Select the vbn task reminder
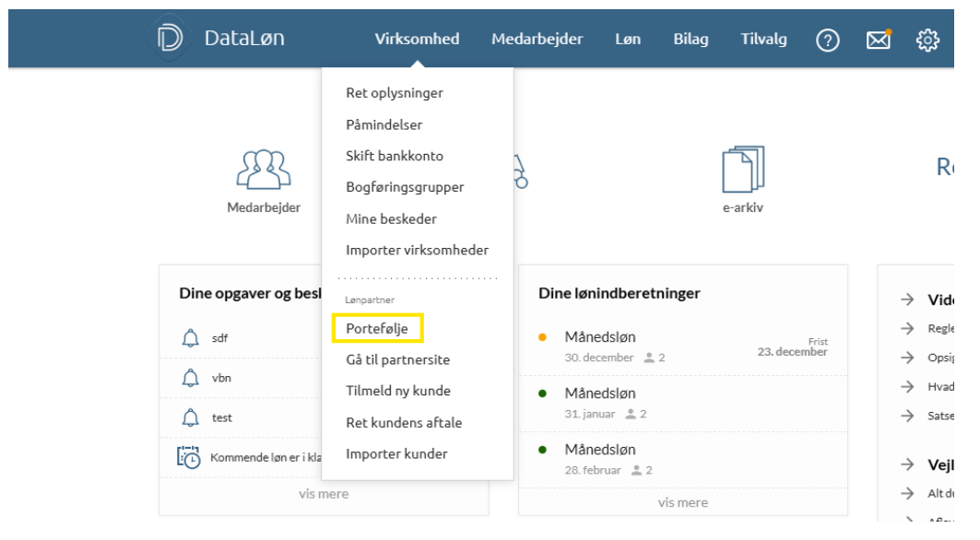Screen dimensions: 980x540 (221, 378)
